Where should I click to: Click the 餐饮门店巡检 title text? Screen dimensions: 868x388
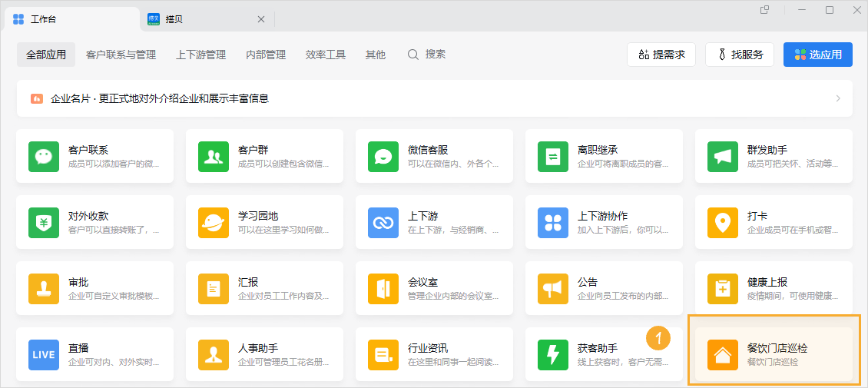click(777, 348)
